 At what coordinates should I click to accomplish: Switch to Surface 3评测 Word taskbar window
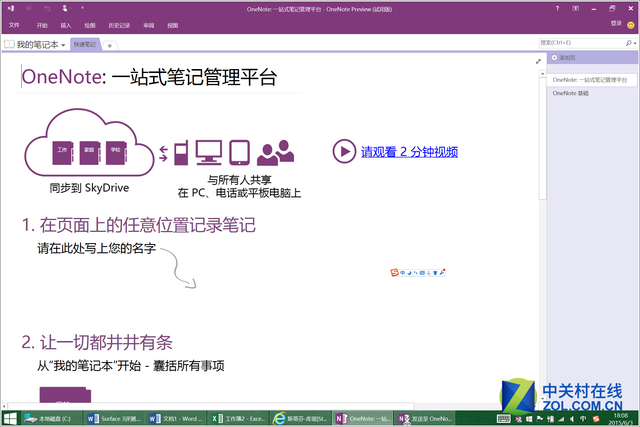pos(114,418)
